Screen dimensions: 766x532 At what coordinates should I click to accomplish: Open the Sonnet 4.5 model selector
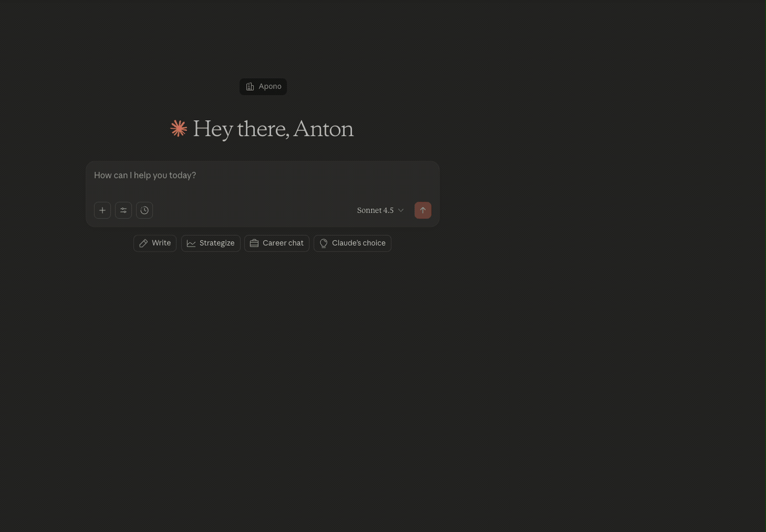tap(375, 210)
